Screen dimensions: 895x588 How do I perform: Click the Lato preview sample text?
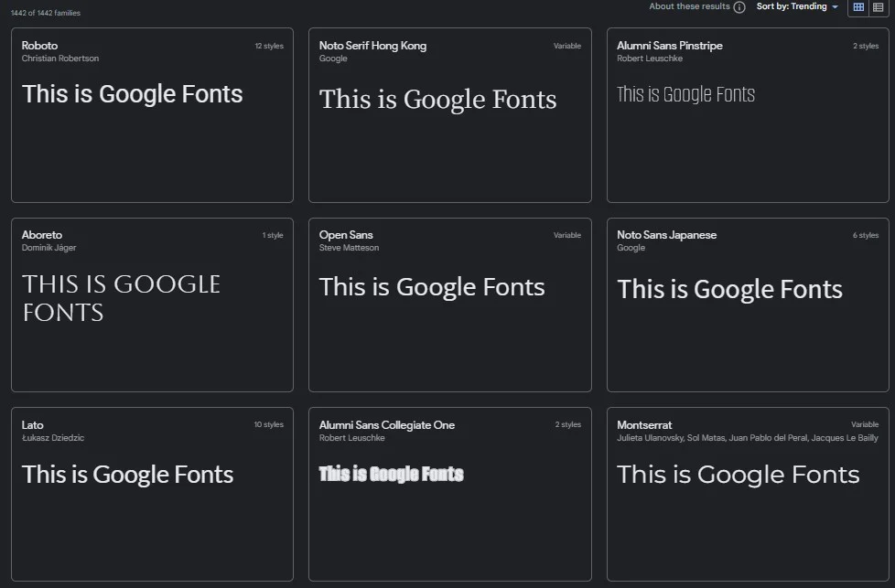[128, 475]
